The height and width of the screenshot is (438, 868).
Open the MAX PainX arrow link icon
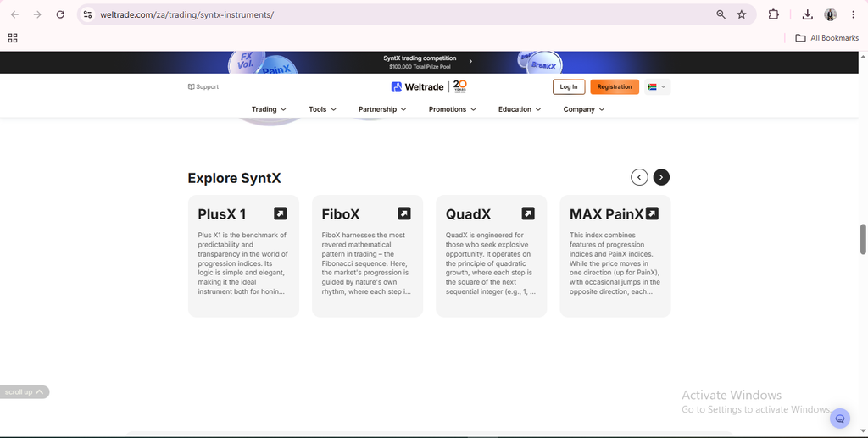click(x=652, y=213)
